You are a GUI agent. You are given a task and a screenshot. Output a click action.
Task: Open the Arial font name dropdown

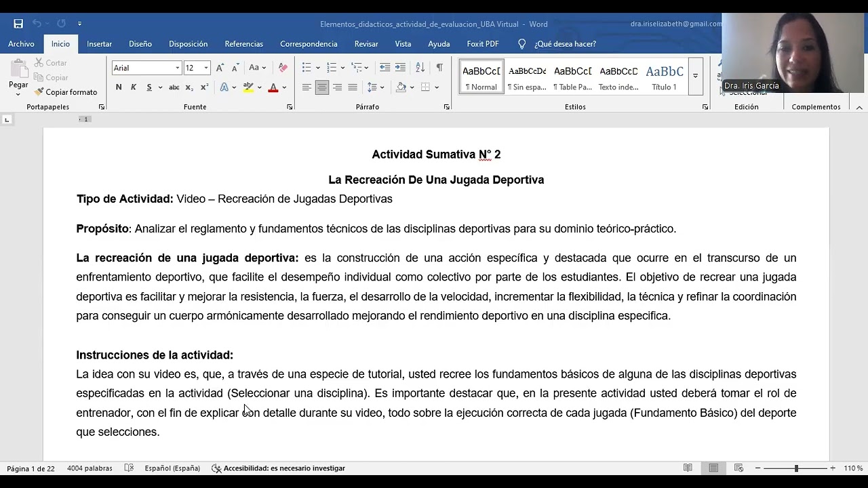[178, 68]
